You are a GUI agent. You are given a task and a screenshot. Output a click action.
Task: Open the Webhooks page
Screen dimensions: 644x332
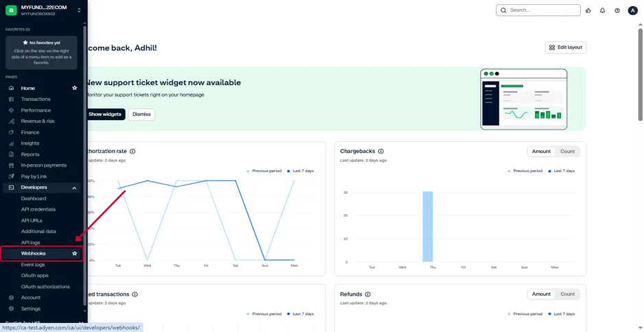tap(34, 254)
